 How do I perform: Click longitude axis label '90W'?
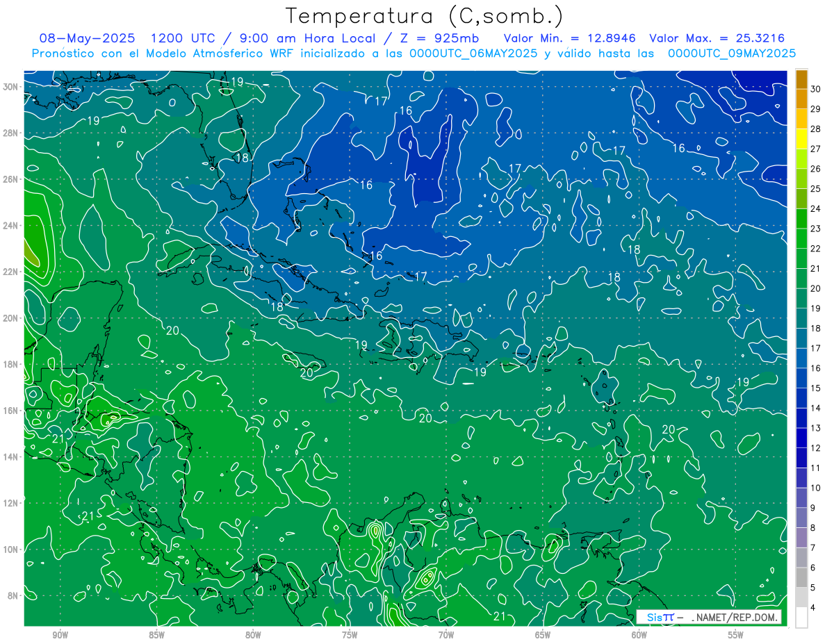(60, 635)
